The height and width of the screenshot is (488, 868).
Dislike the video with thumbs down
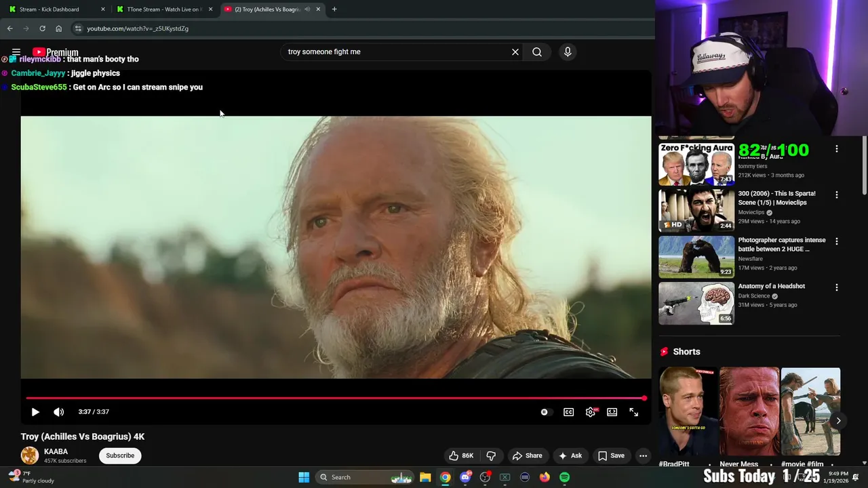tap(491, 455)
